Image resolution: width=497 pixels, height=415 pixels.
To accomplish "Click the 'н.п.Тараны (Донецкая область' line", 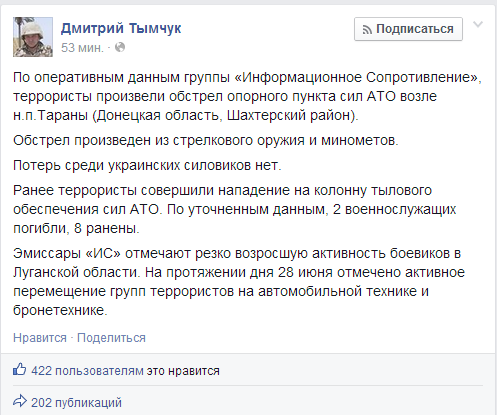I will (186, 115).
